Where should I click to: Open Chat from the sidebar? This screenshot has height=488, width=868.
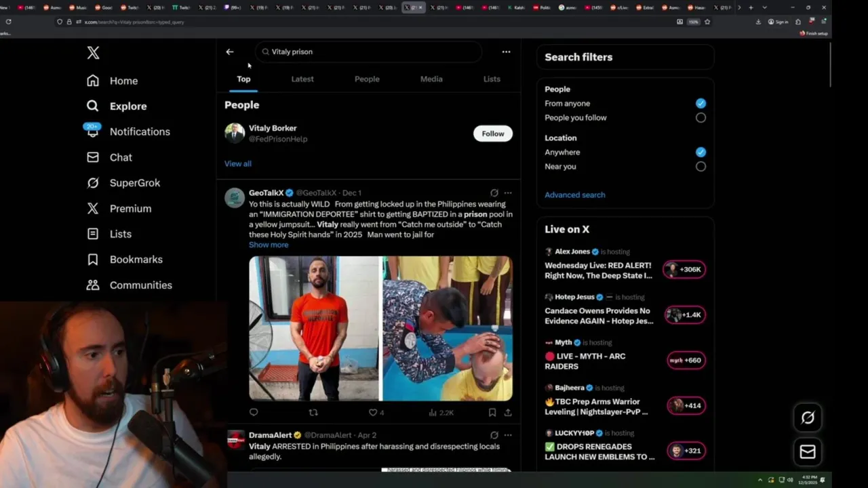(109, 157)
